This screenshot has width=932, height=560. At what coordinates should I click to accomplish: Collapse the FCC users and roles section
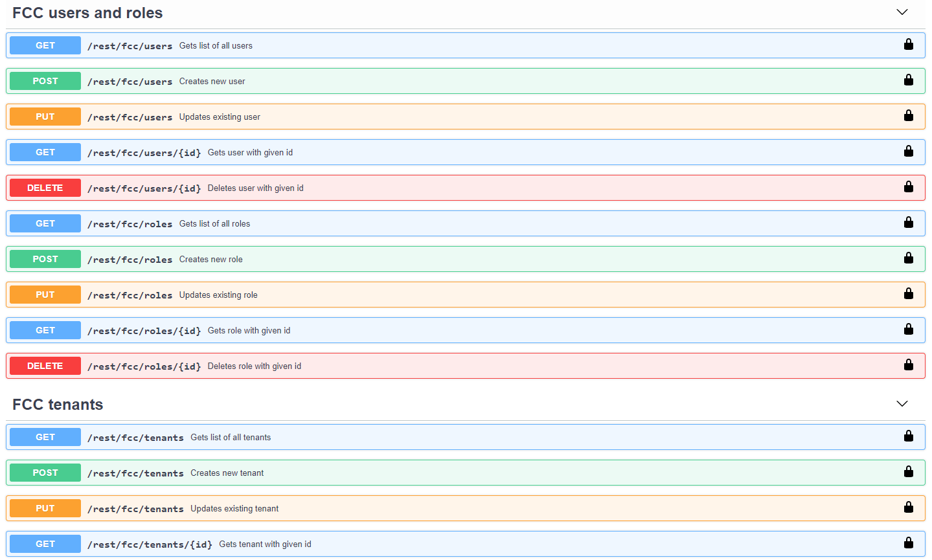point(902,12)
